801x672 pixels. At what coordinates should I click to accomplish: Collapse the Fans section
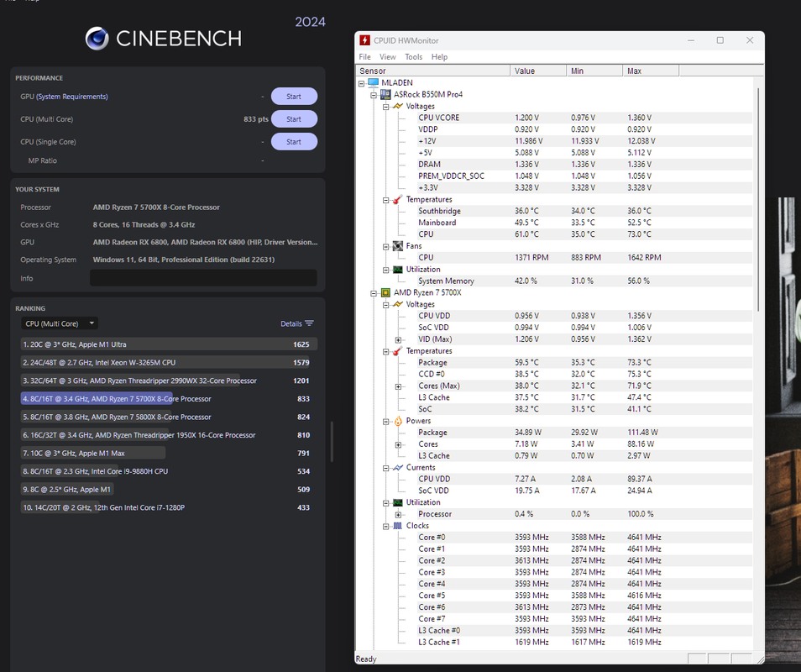pyautogui.click(x=386, y=247)
